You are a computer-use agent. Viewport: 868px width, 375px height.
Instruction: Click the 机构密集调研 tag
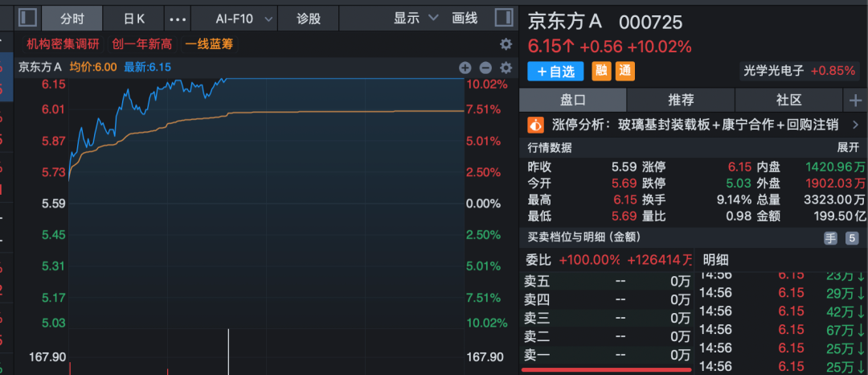[x=63, y=43]
